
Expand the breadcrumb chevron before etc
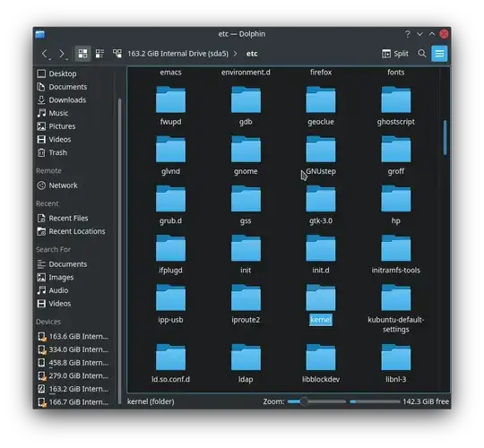pos(236,54)
